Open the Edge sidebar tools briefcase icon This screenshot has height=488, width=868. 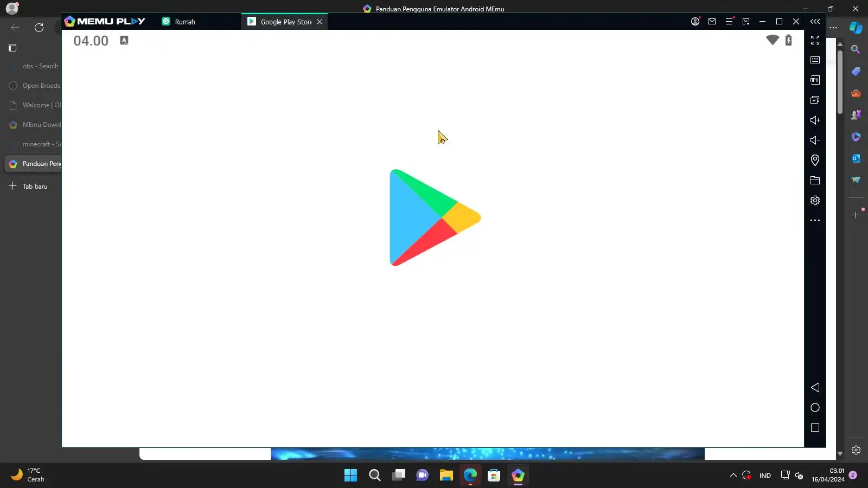click(856, 93)
